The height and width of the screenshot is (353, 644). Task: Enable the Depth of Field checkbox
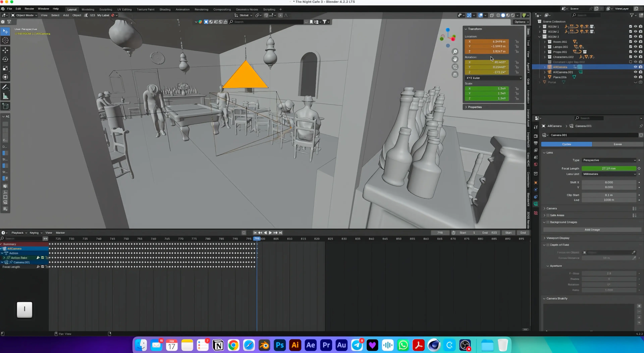548,245
